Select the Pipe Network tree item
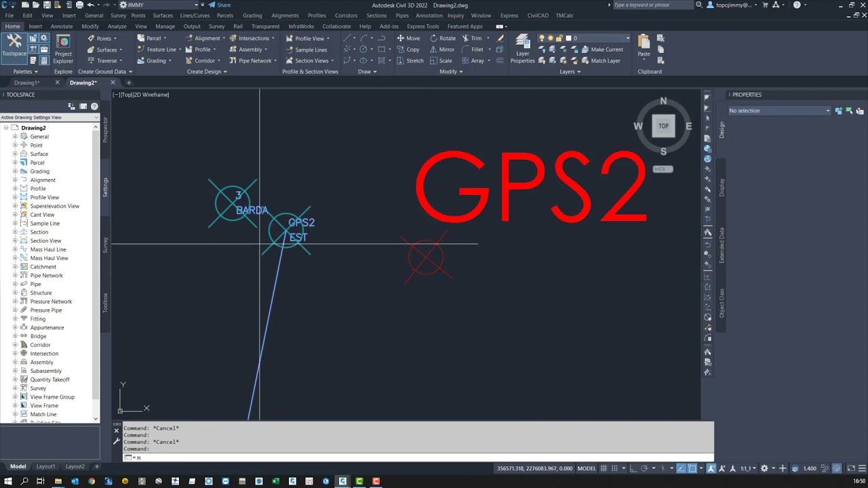Image resolution: width=868 pixels, height=488 pixels. (x=46, y=275)
